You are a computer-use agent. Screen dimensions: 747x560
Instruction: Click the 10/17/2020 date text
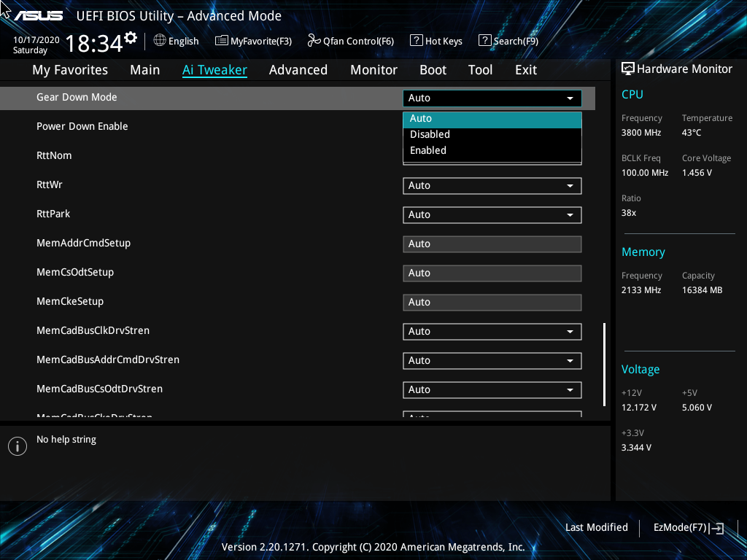point(36,40)
